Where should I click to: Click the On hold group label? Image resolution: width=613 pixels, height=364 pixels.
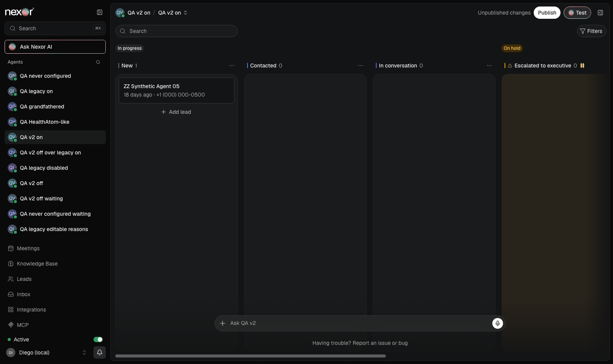[512, 48]
